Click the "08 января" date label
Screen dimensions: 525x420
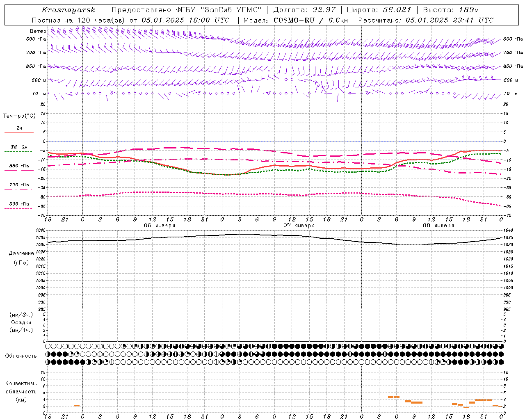point(438,226)
